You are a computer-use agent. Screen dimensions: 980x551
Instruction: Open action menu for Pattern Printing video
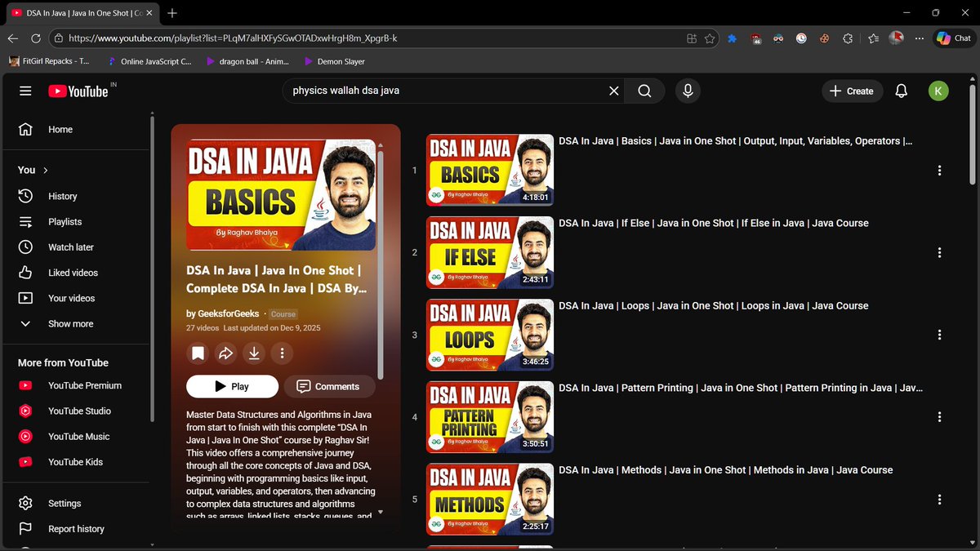(x=940, y=417)
